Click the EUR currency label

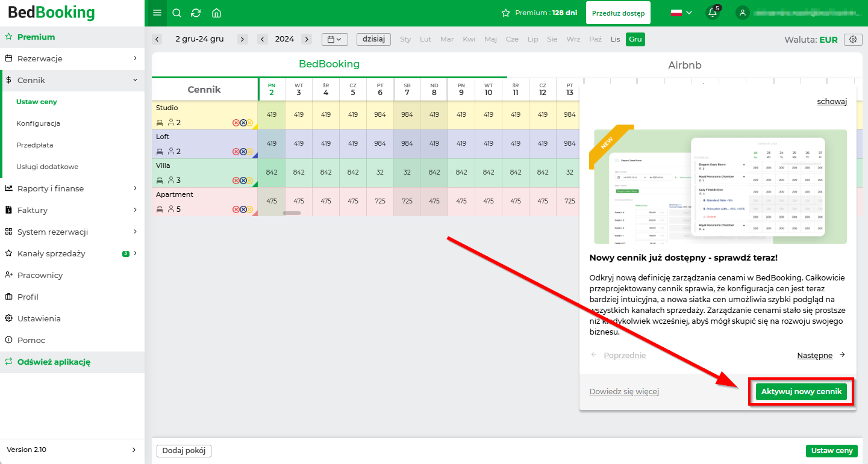pos(828,40)
